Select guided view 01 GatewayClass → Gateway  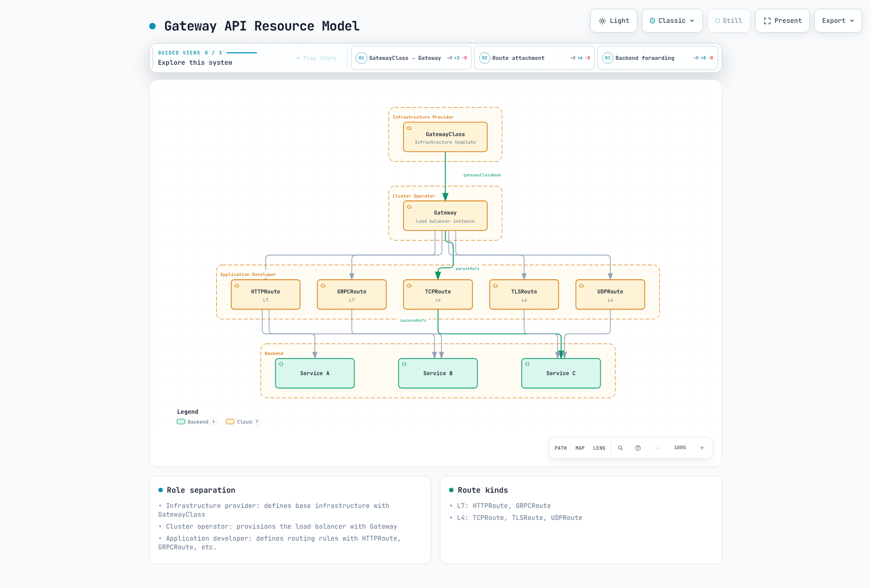coord(411,58)
